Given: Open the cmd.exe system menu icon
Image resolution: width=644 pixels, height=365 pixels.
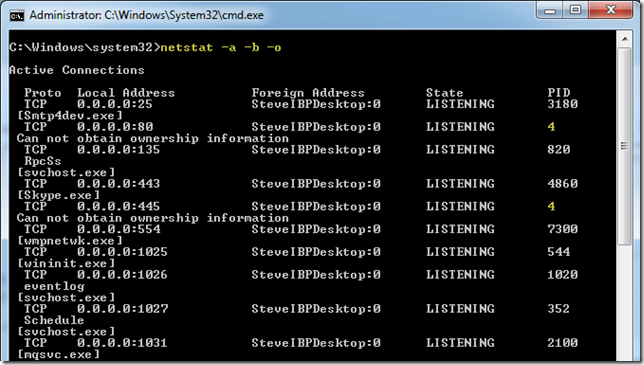Looking at the screenshot, I should point(16,16).
